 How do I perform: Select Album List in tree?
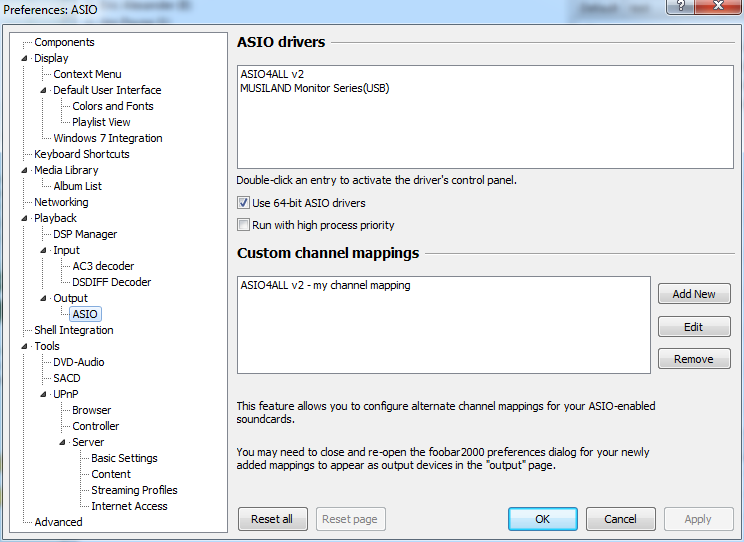point(77,186)
